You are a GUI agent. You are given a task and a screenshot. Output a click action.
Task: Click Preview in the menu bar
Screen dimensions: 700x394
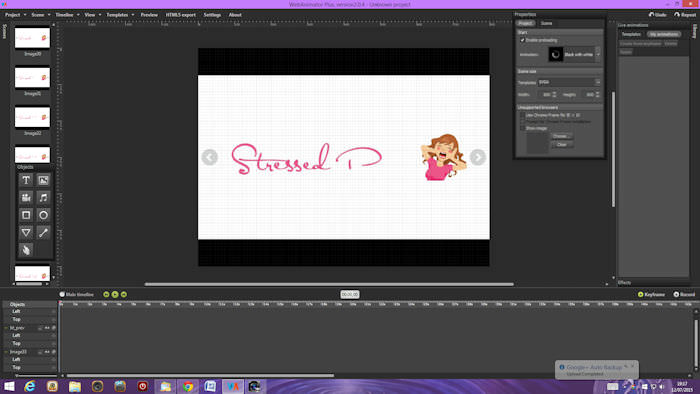(x=149, y=15)
